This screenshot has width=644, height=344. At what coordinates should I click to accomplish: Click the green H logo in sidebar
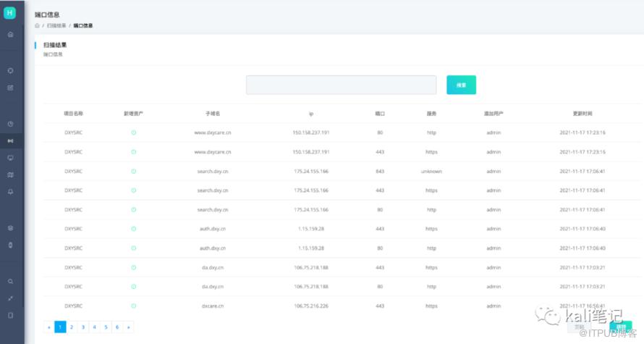10,12
